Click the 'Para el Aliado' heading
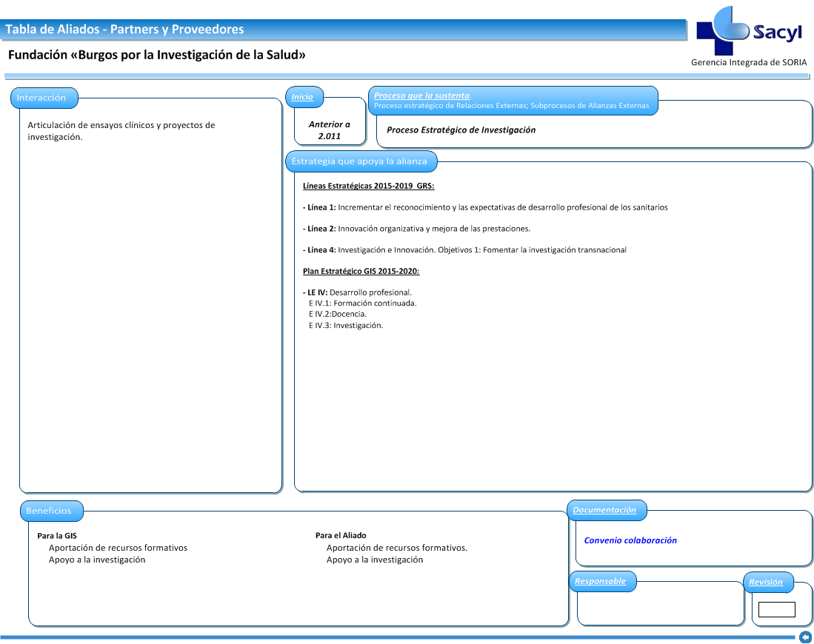Image resolution: width=814 pixels, height=644 pixels. [x=341, y=535]
